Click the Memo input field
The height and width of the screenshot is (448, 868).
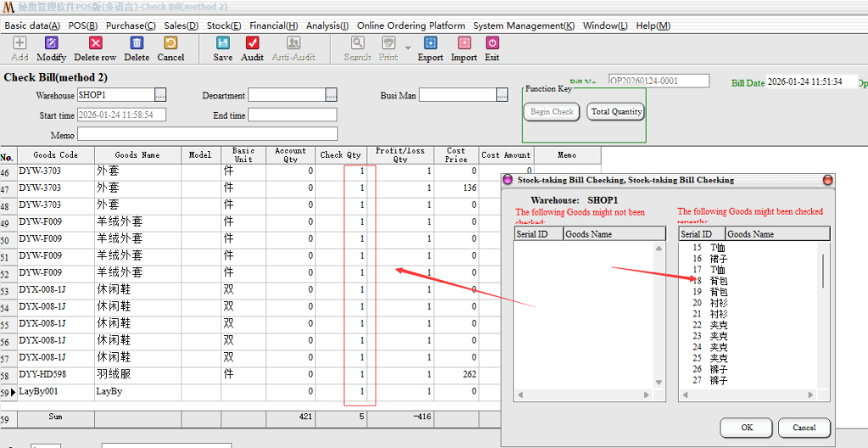click(208, 134)
